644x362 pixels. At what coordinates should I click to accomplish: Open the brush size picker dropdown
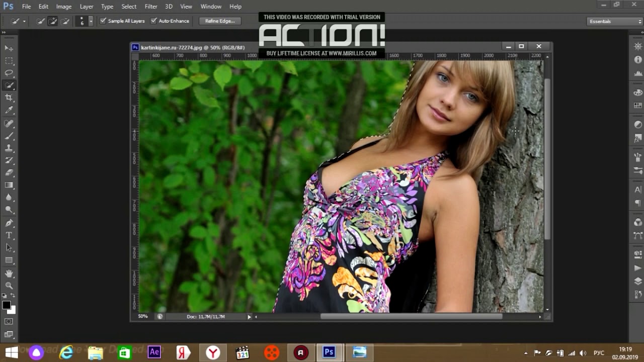pos(91,21)
